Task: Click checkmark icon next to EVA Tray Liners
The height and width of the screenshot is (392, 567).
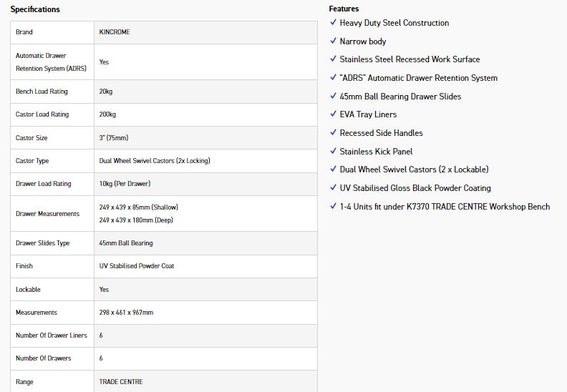Action: tap(333, 114)
